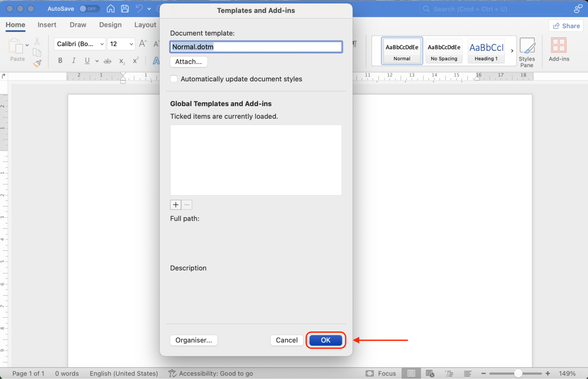The width and height of the screenshot is (588, 379).
Task: Expand the underline style options
Action: (x=97, y=61)
